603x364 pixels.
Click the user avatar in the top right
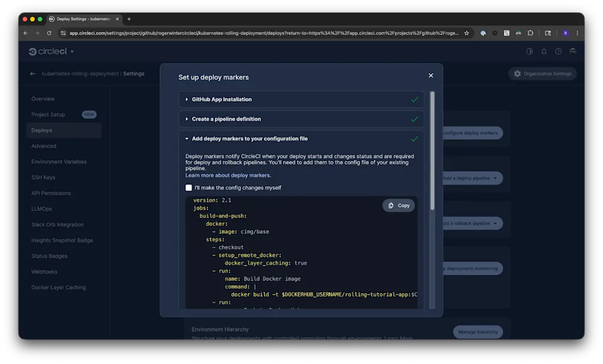click(x=572, y=52)
